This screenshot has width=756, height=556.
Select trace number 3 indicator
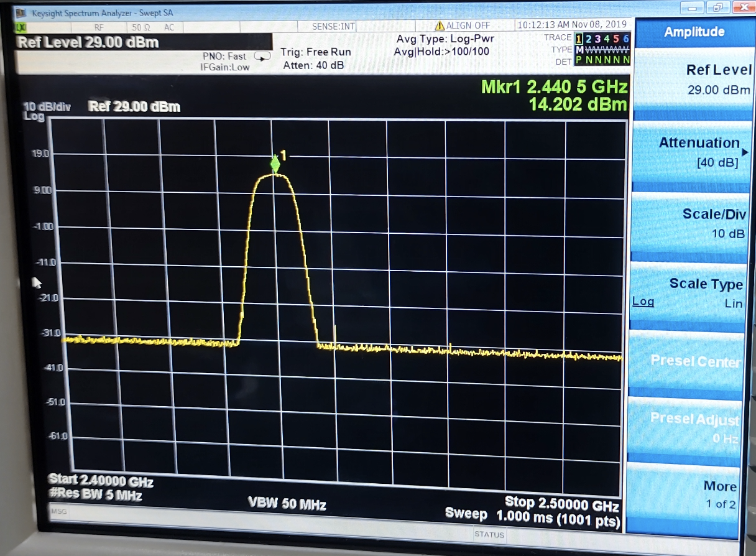[x=598, y=39]
